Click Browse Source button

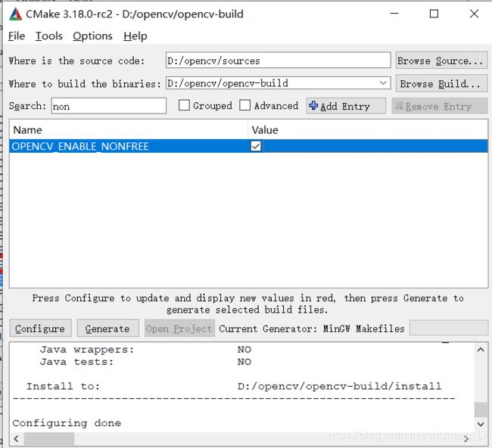coord(441,61)
